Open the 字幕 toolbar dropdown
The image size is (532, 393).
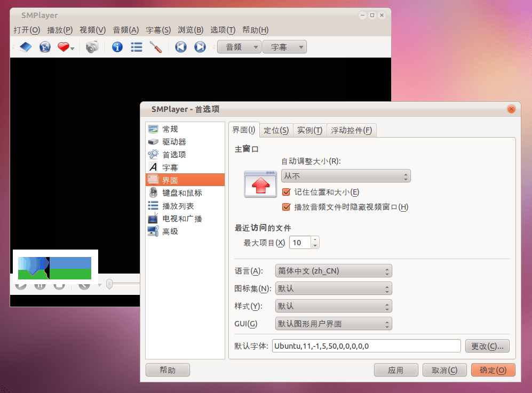pyautogui.click(x=284, y=47)
